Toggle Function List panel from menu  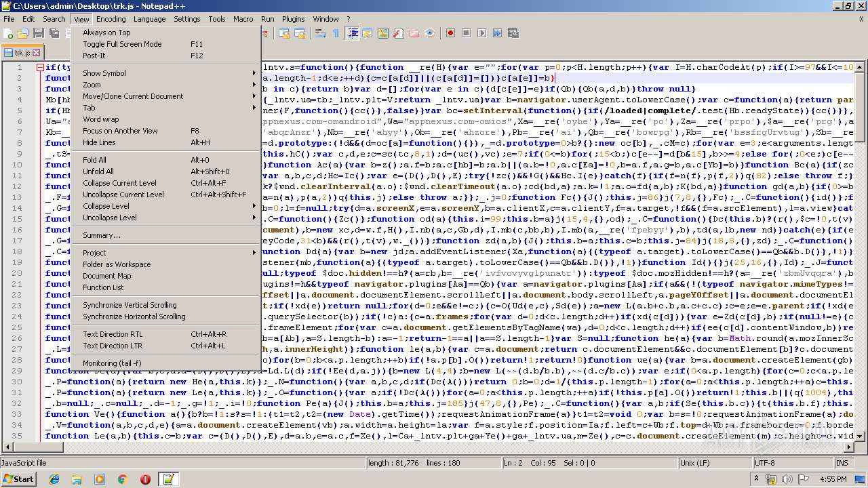(166, 287)
